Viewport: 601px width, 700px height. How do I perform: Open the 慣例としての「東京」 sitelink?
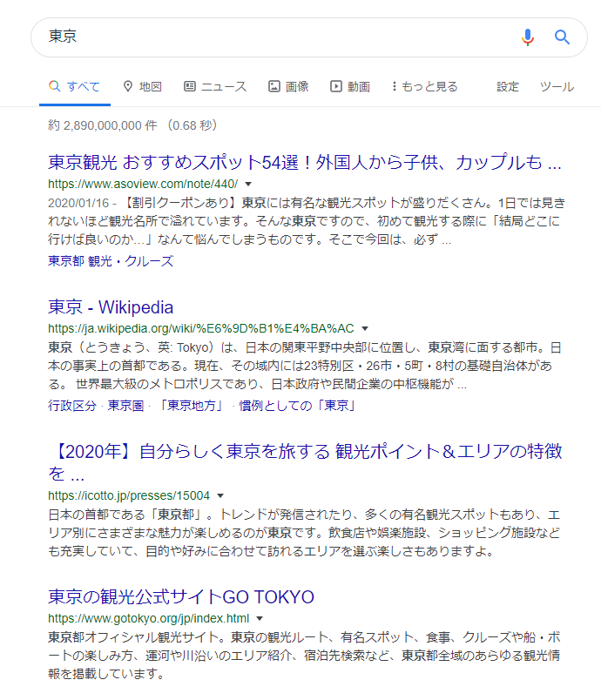(x=297, y=406)
